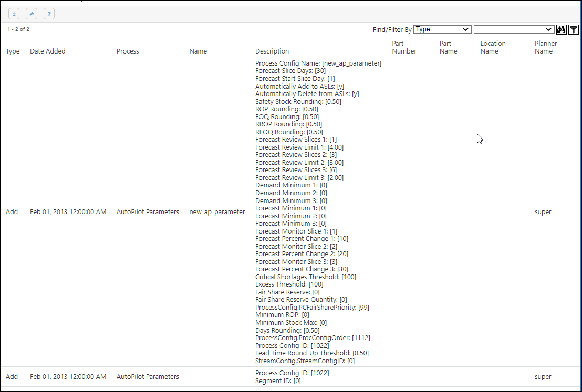Click the Process column header

pos(128,51)
